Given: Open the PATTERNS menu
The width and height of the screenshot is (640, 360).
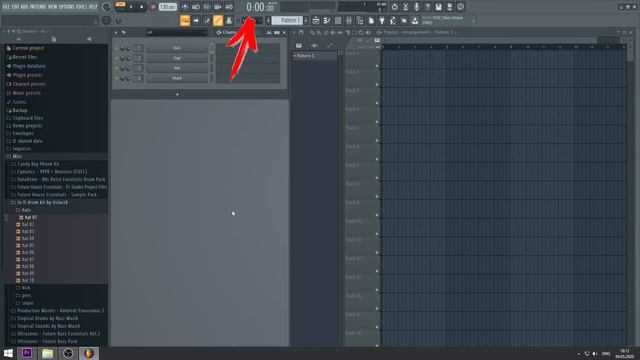Looking at the screenshot, I should point(38,7).
